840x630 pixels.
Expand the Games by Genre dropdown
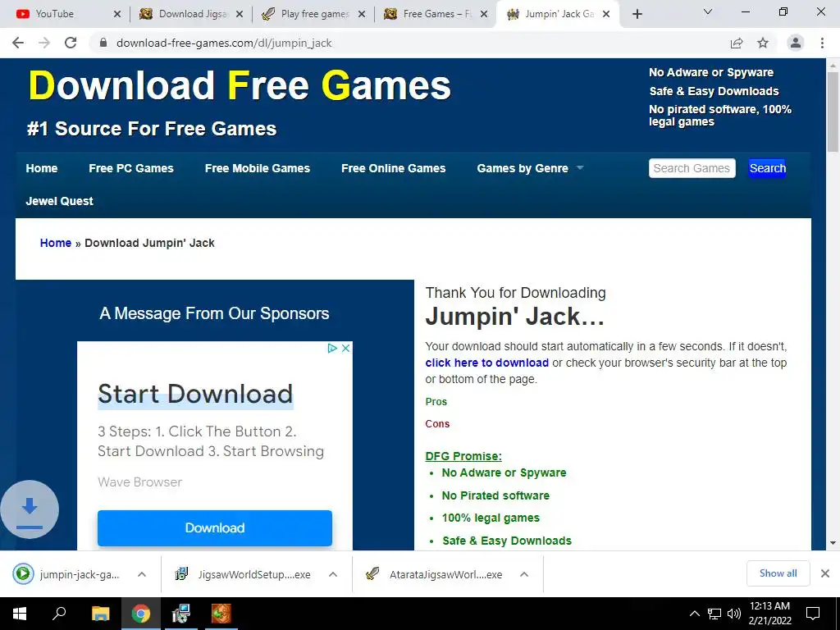point(530,168)
